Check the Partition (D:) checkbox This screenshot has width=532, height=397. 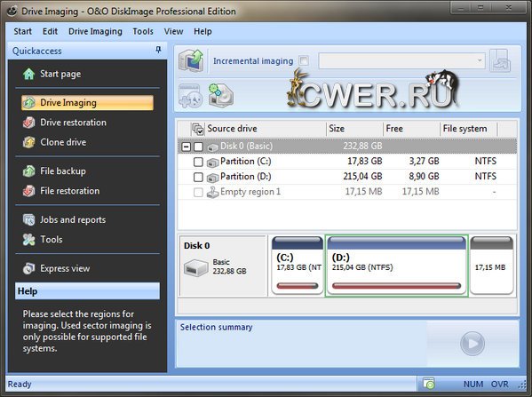point(198,177)
